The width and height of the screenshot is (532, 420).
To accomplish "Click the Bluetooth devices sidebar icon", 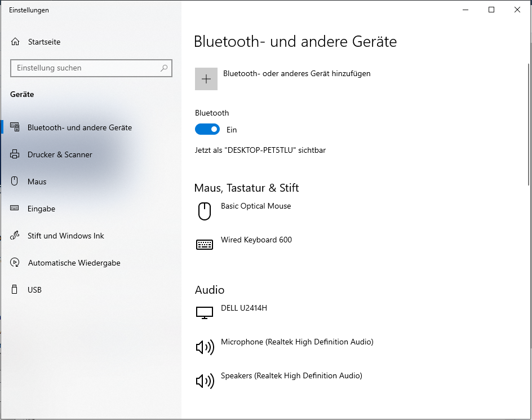I will [x=15, y=127].
